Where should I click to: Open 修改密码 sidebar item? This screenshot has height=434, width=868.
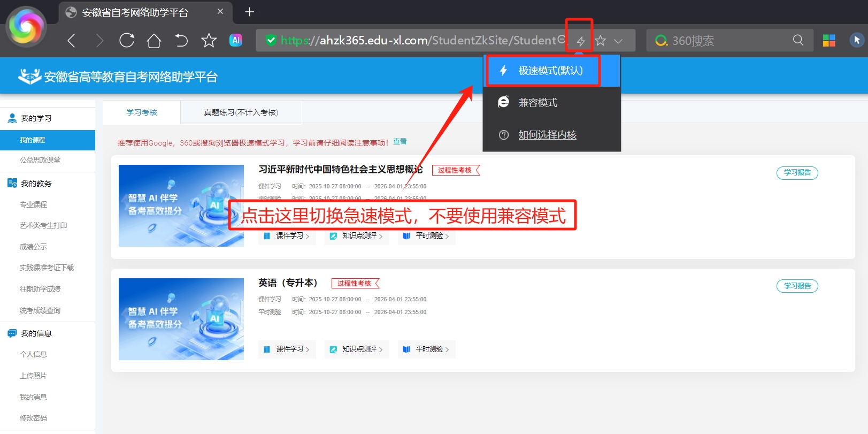coord(33,418)
